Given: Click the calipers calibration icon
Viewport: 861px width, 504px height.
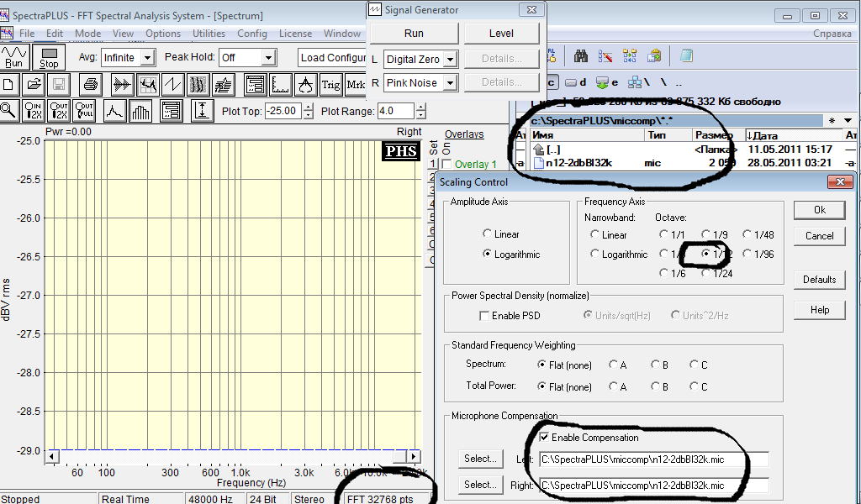Looking at the screenshot, I should click(x=306, y=85).
